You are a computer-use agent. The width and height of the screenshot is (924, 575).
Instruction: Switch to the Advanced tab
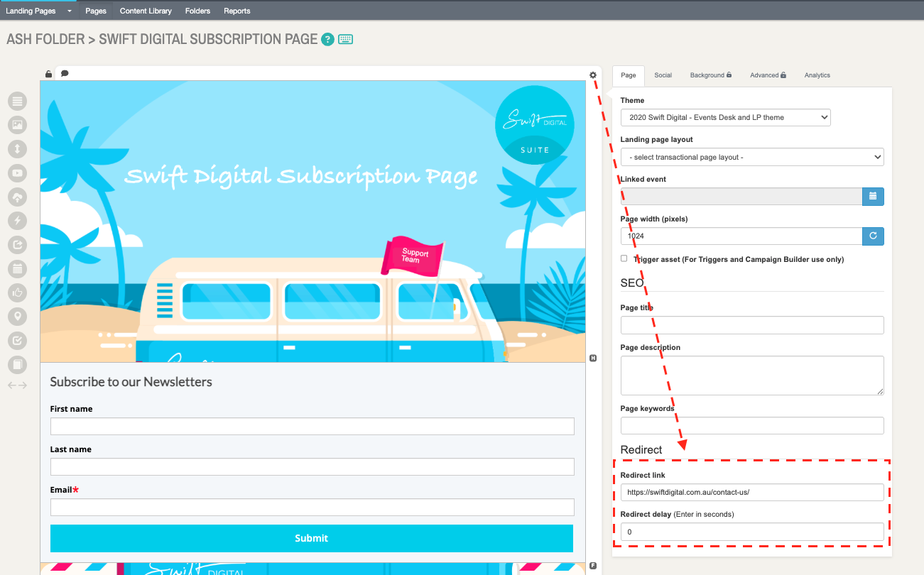pyautogui.click(x=768, y=75)
